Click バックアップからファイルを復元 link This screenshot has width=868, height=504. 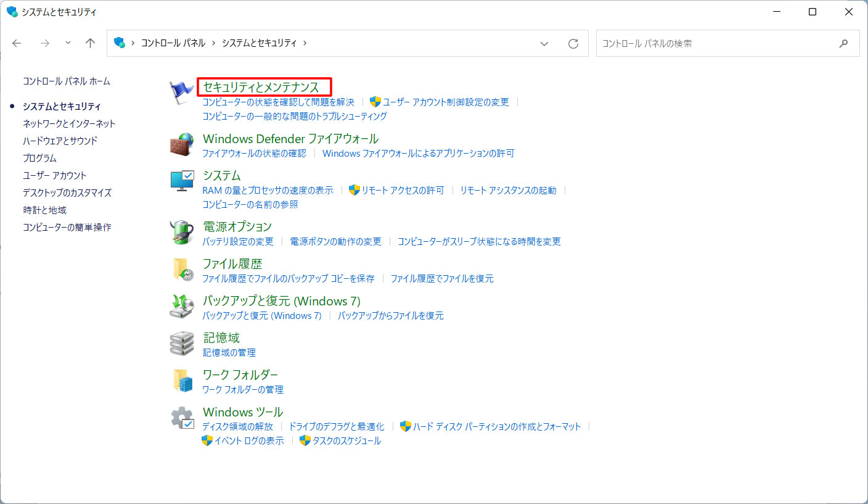coord(391,315)
